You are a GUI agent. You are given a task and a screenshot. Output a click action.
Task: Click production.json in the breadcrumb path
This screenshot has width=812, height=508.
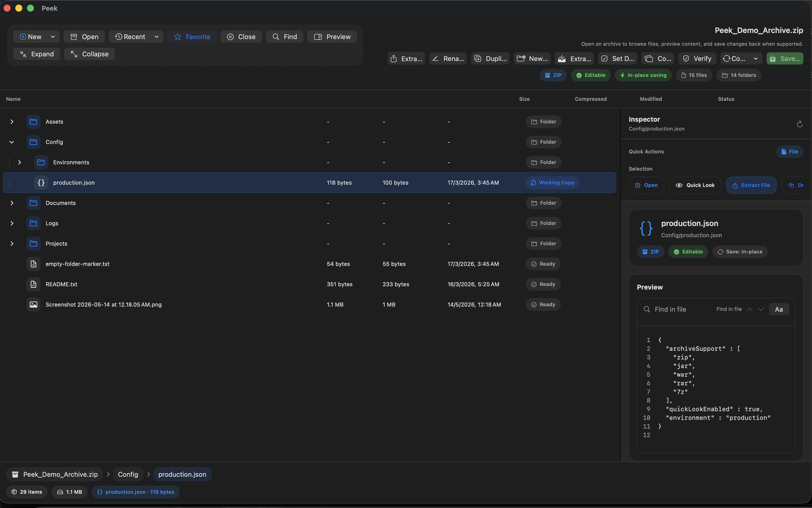pyautogui.click(x=182, y=474)
